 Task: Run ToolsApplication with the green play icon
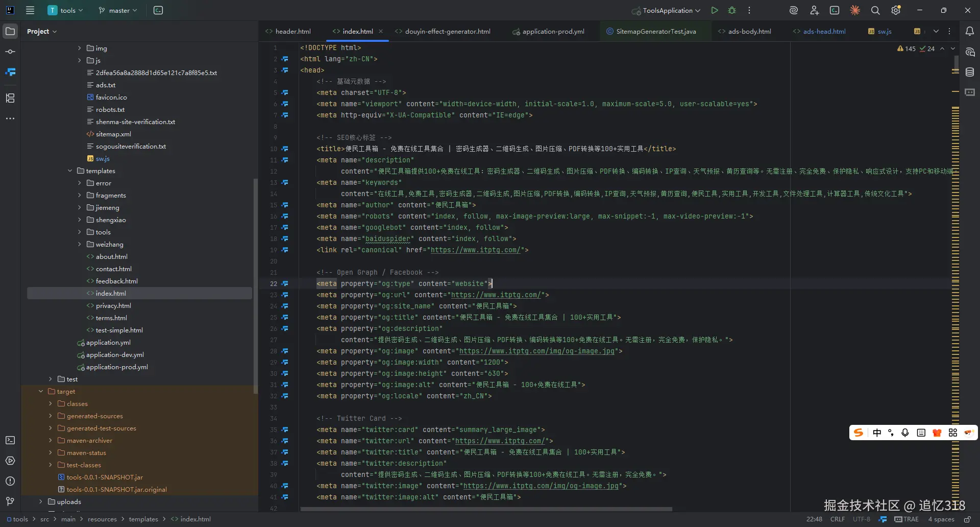pyautogui.click(x=715, y=10)
